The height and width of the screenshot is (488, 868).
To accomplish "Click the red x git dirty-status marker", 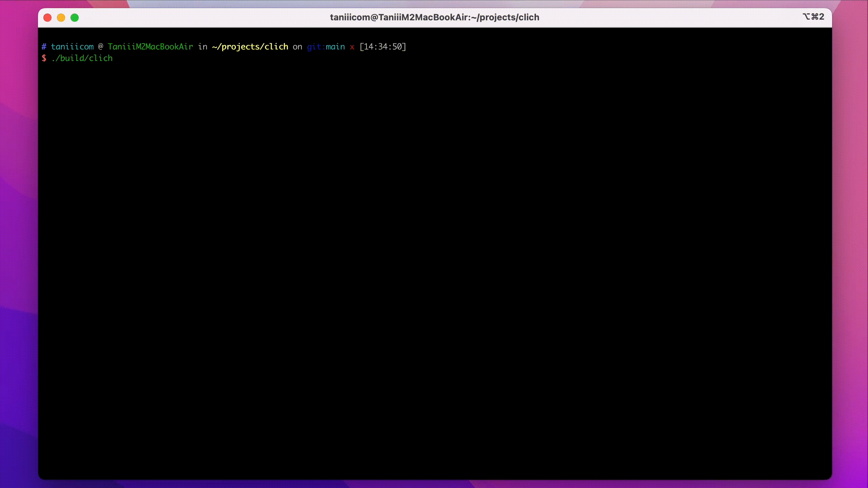I will coord(352,47).
